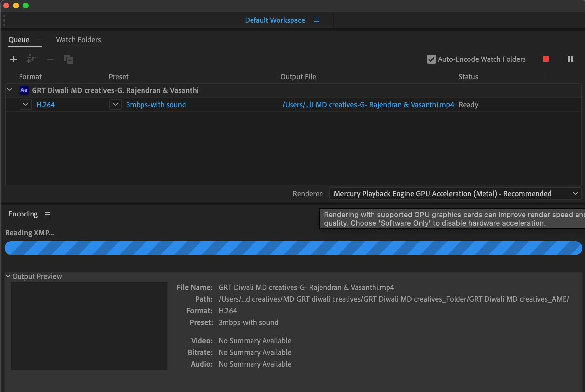The width and height of the screenshot is (585, 392).
Task: Click the encoding progress bar
Action: click(293, 248)
